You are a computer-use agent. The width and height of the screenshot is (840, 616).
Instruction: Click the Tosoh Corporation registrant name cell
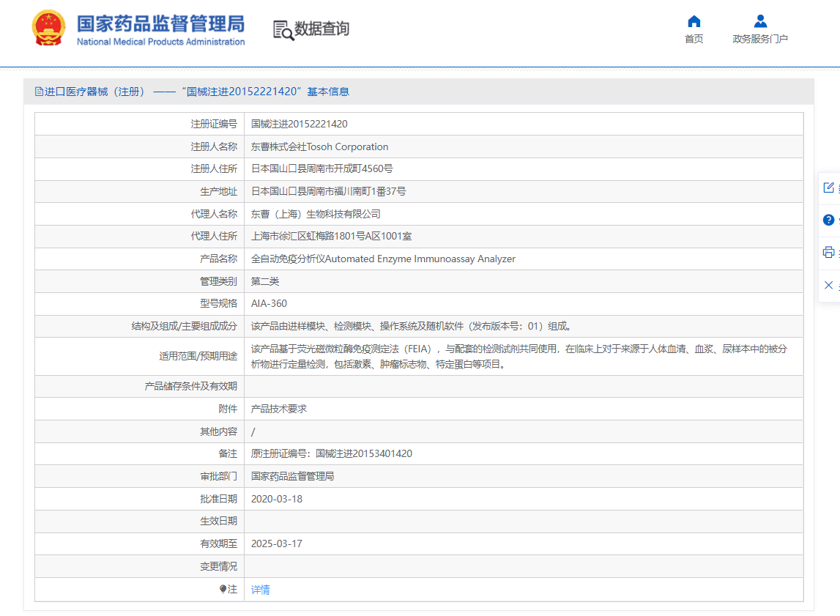pos(320,146)
